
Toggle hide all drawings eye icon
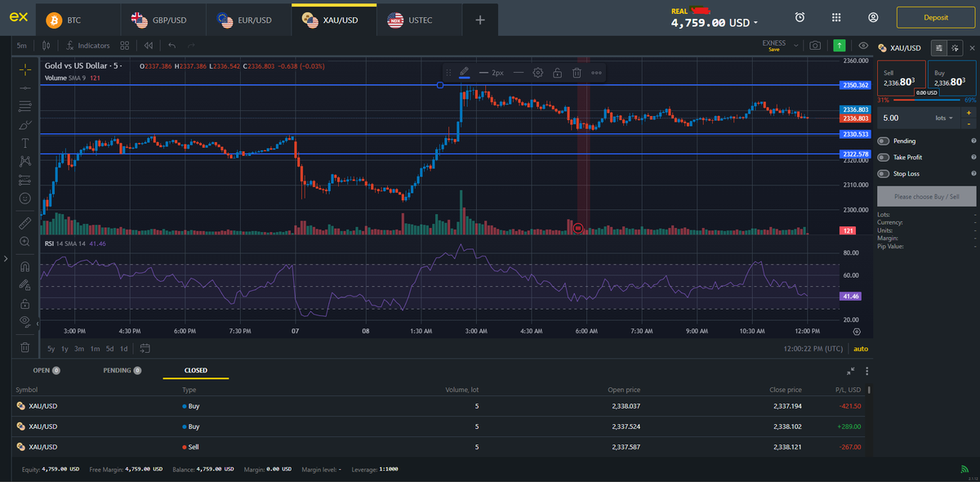25,322
